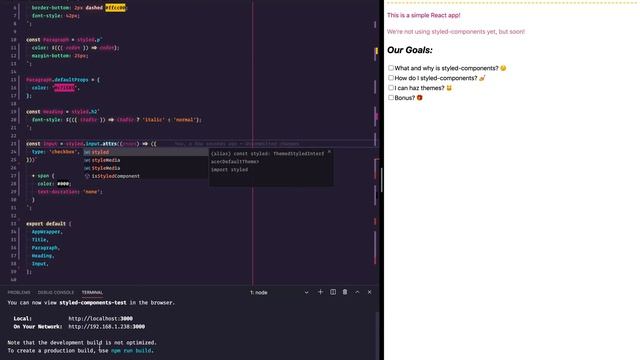Add a new terminal with the plus icon

coord(320,292)
